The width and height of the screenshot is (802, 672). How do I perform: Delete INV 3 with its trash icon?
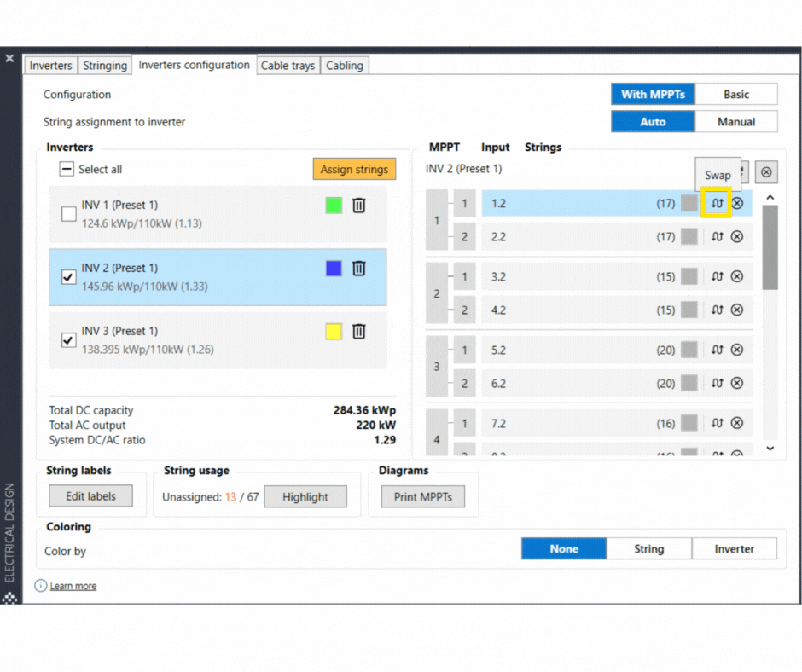pyautogui.click(x=359, y=332)
